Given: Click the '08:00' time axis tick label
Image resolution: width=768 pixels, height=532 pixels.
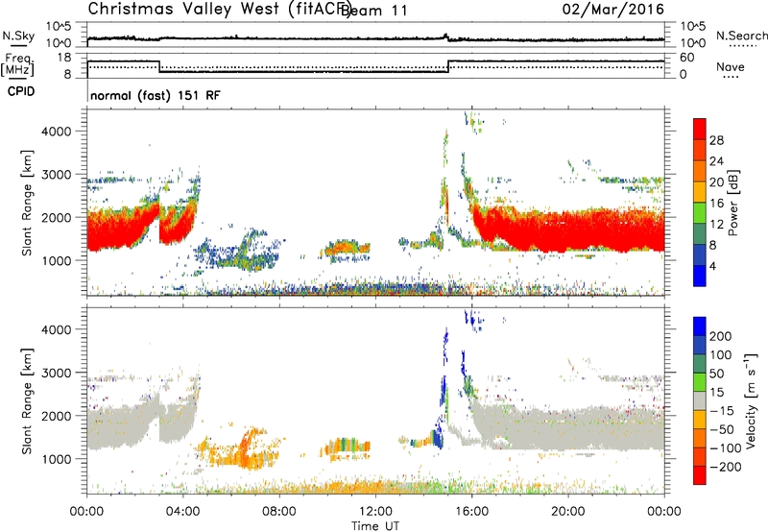Looking at the screenshot, I should (x=279, y=512).
